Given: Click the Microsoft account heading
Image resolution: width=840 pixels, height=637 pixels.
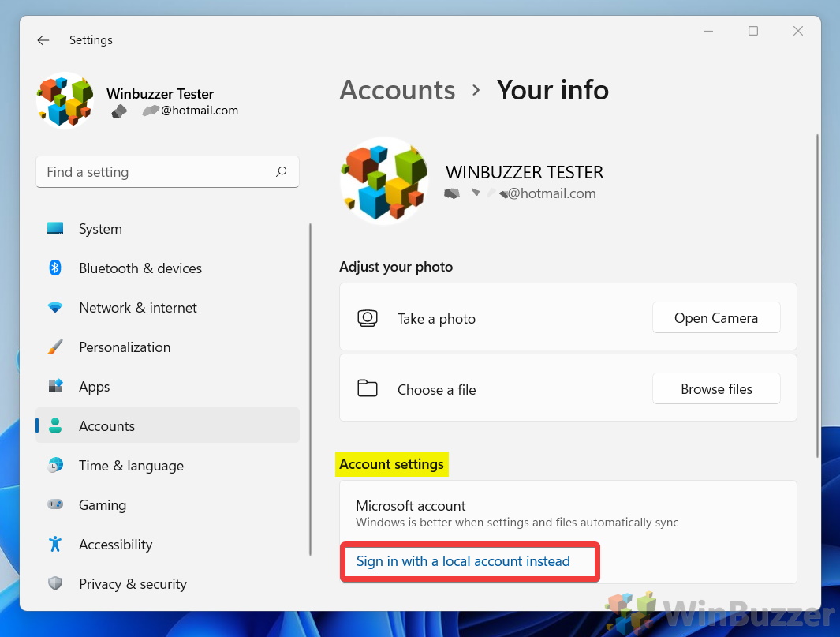Looking at the screenshot, I should point(411,506).
